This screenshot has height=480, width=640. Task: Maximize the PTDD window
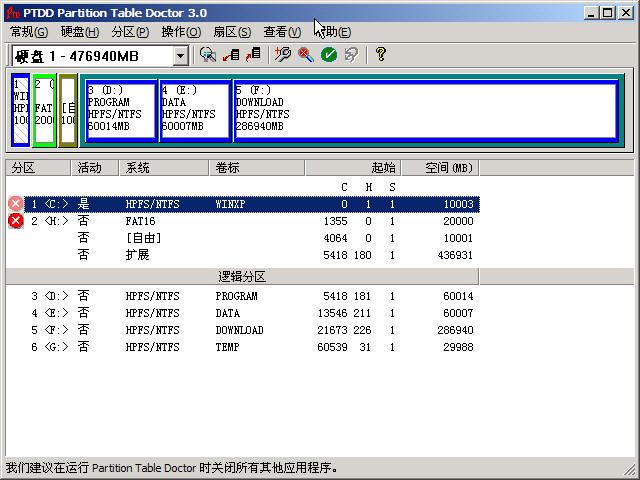click(608, 13)
